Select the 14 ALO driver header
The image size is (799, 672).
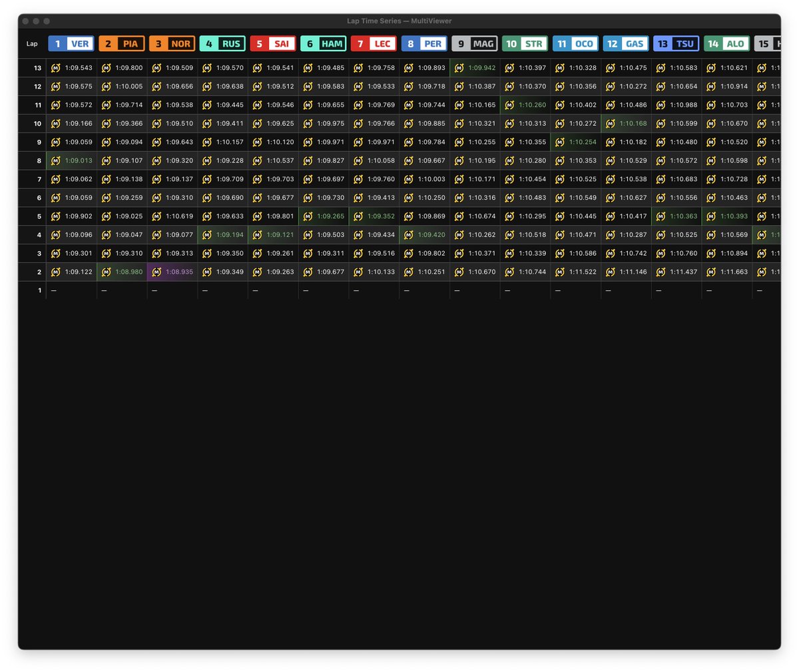[726, 44]
